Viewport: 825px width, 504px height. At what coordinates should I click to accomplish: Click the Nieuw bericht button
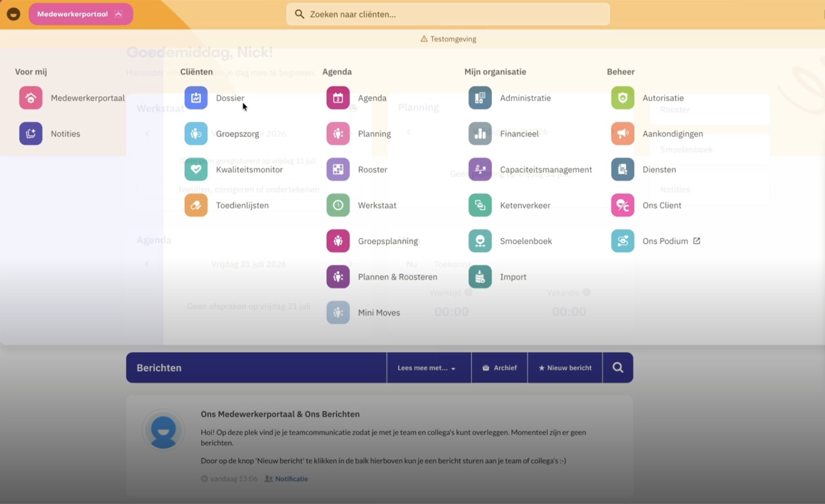(565, 368)
